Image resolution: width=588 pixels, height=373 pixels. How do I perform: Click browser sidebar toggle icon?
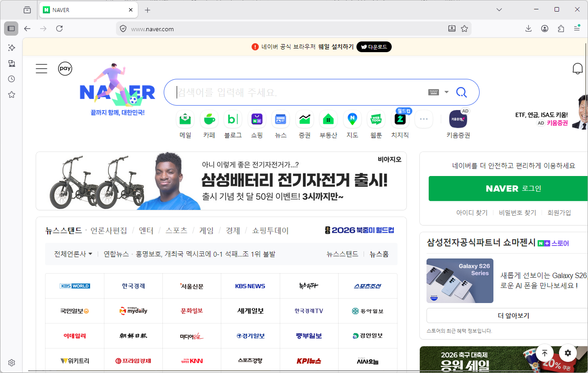point(11,29)
